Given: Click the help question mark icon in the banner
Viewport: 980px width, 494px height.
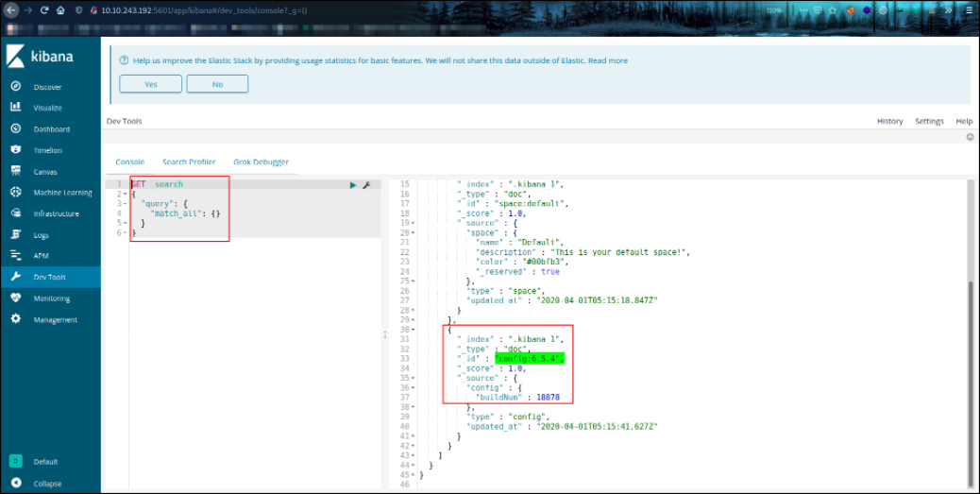Looking at the screenshot, I should click(124, 60).
